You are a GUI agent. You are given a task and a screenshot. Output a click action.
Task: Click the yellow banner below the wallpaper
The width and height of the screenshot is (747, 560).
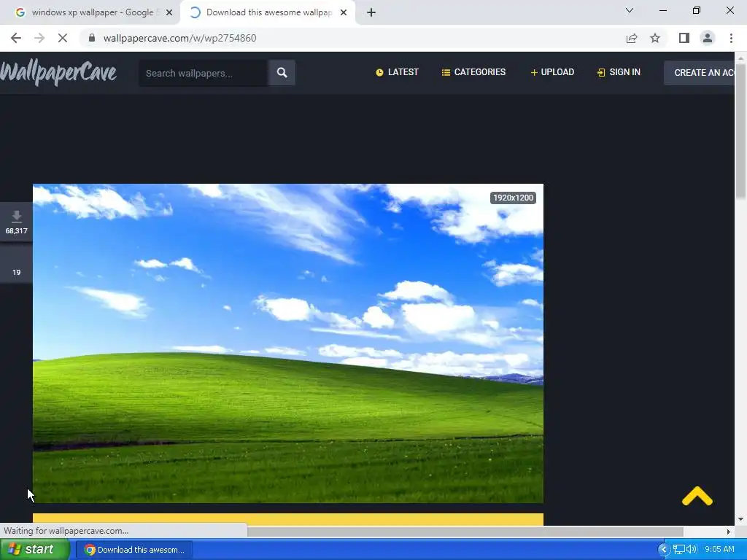287,519
